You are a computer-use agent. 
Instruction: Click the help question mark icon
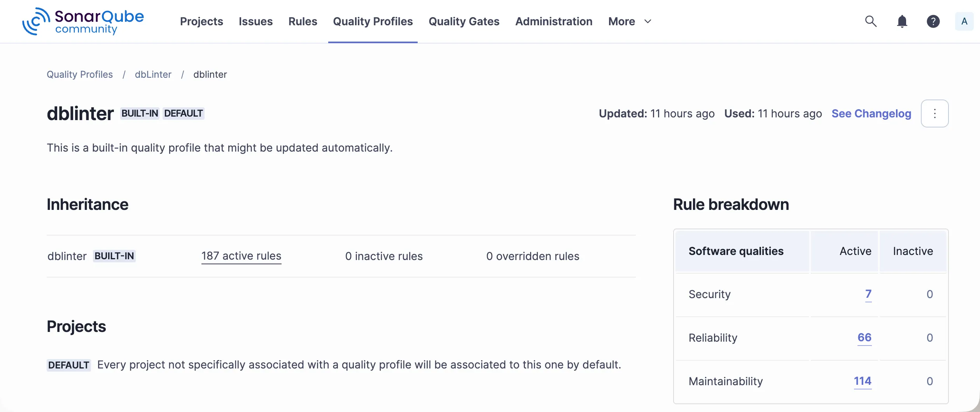[x=933, y=21]
